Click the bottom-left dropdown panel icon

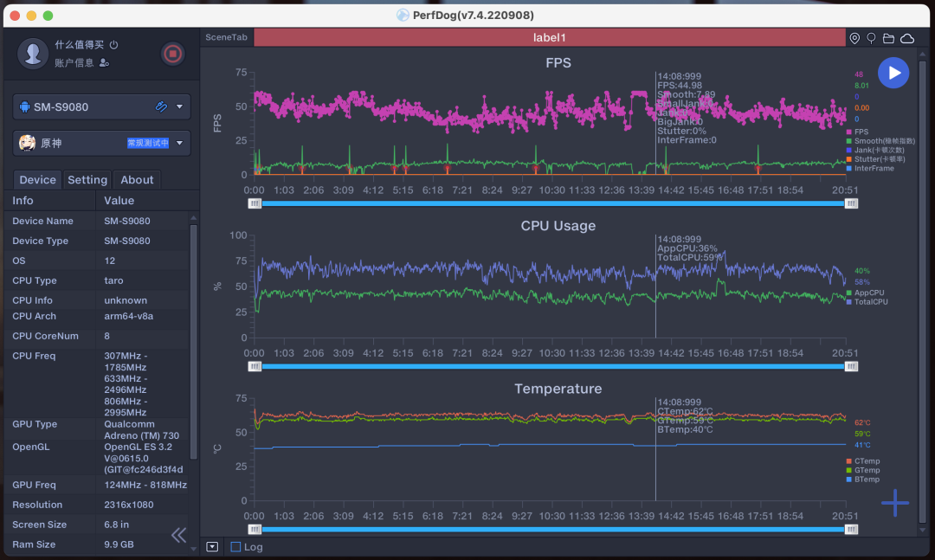coord(212,547)
